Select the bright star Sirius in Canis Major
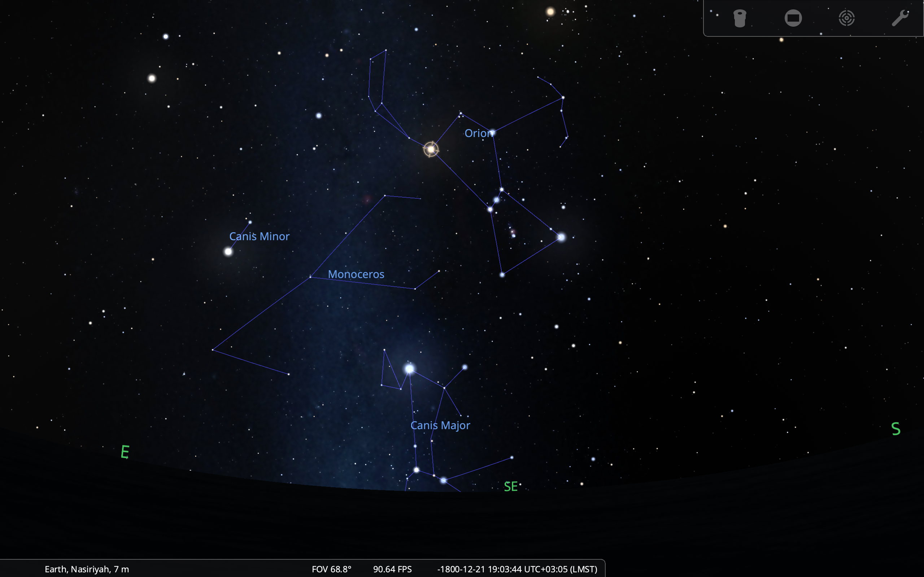Viewport: 924px width, 577px height. 409,369
